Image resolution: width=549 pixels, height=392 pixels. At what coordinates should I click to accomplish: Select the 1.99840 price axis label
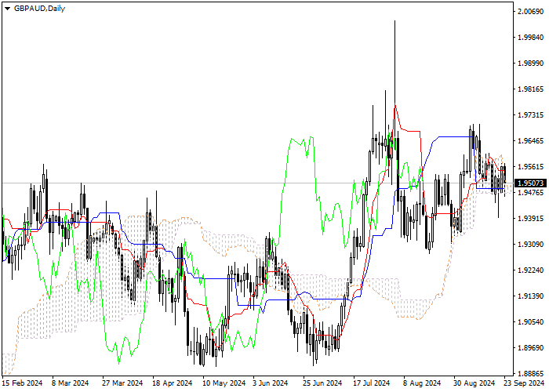click(x=530, y=38)
